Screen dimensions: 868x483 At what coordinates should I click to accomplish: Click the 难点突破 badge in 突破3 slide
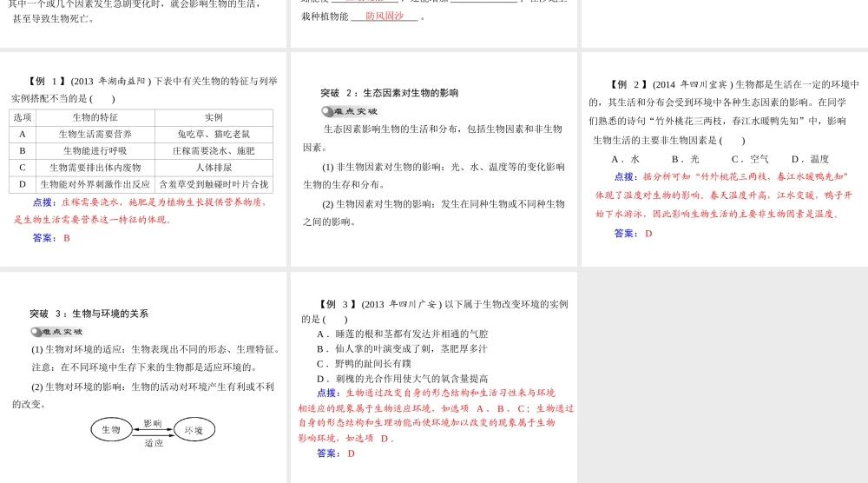pos(57,332)
